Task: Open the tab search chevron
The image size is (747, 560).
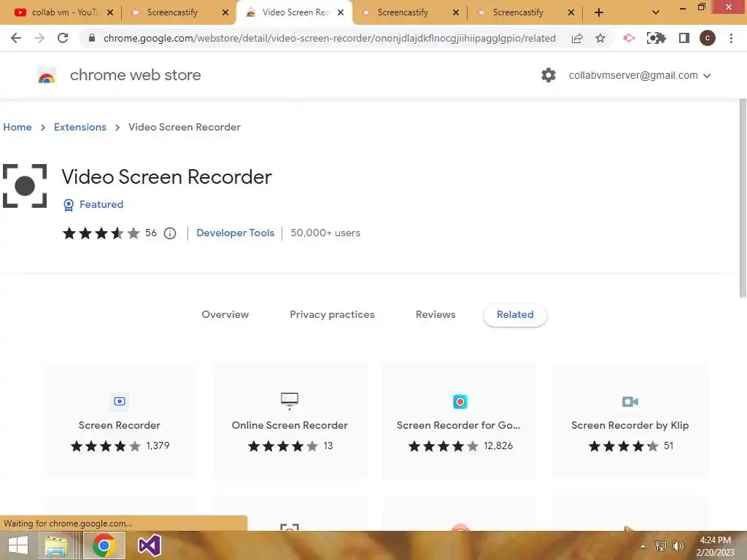Action: (656, 13)
